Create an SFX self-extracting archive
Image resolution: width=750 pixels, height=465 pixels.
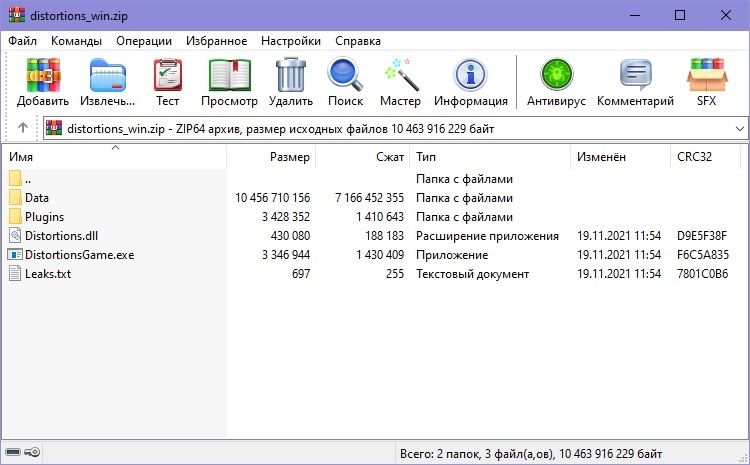coord(706,82)
